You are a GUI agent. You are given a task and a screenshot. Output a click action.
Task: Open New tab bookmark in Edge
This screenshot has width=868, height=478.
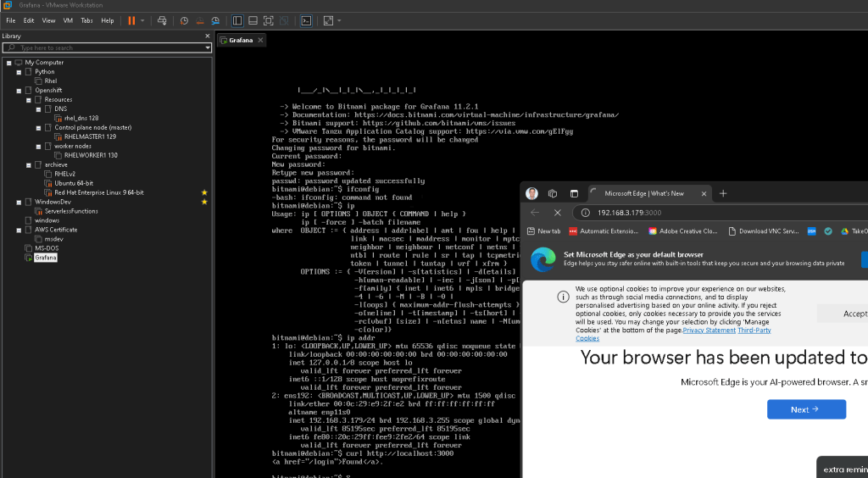(543, 231)
